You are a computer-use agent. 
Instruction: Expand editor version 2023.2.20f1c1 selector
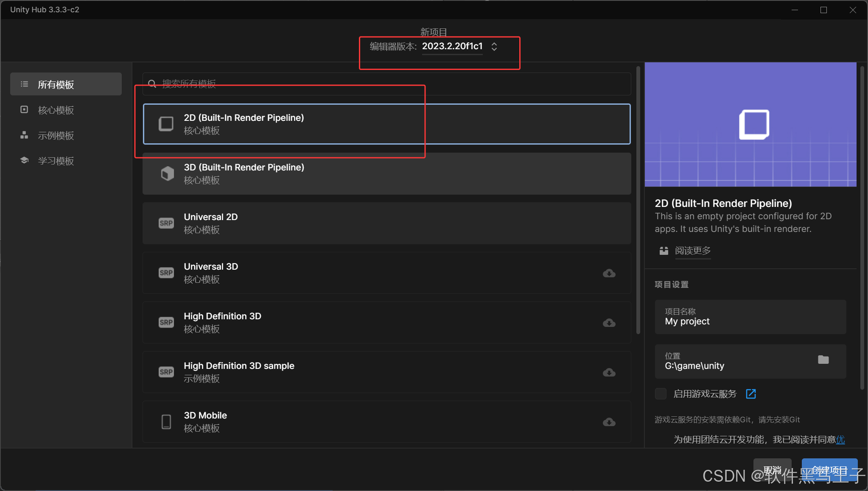[494, 46]
